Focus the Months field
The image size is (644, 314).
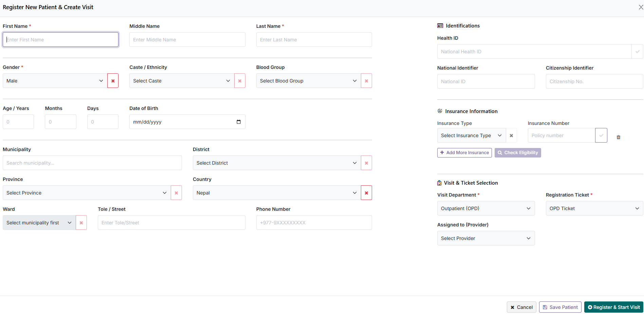point(60,122)
